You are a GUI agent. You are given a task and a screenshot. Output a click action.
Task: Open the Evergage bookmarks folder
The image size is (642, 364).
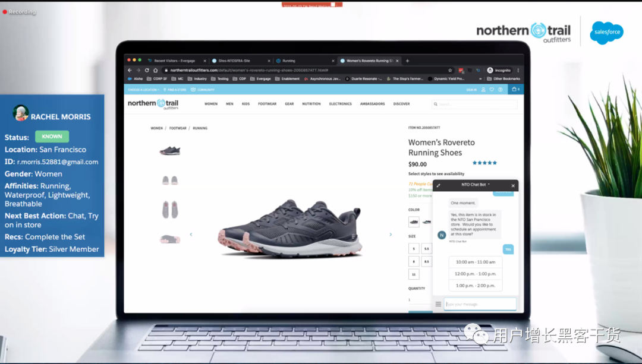pos(260,79)
